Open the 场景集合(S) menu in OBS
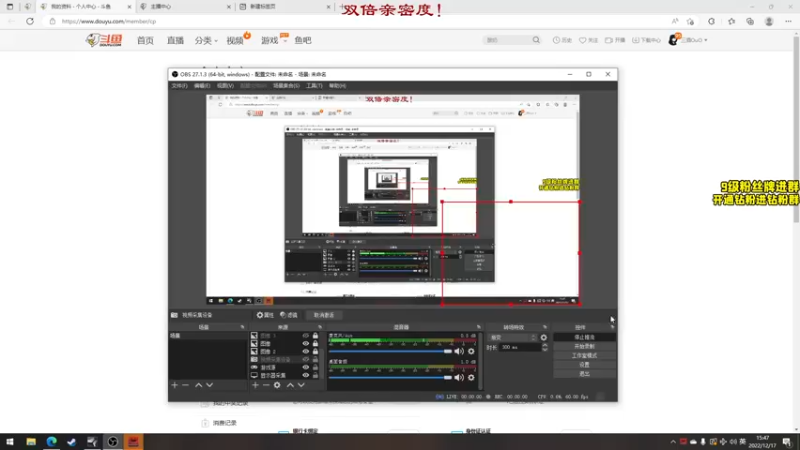This screenshot has height=450, width=800. tap(286, 86)
